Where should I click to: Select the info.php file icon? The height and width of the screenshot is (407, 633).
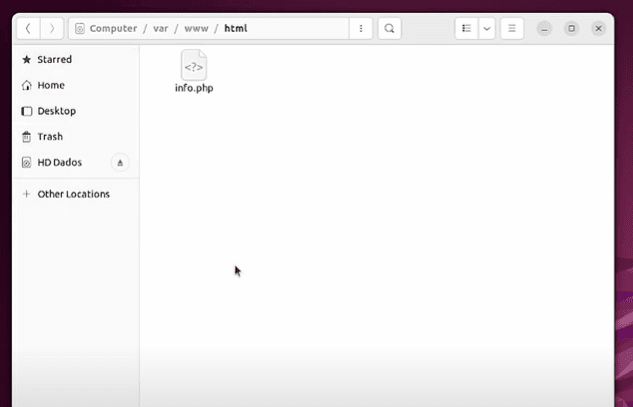[x=194, y=65]
